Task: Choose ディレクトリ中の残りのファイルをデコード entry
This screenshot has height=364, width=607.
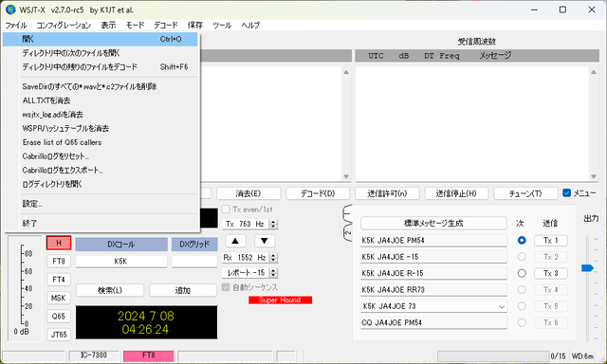Action: click(101, 67)
